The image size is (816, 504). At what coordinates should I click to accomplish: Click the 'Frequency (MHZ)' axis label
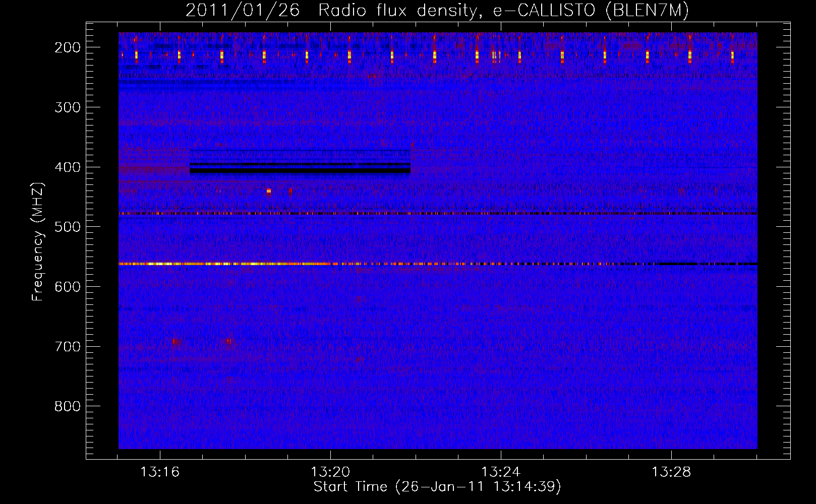tap(38, 241)
